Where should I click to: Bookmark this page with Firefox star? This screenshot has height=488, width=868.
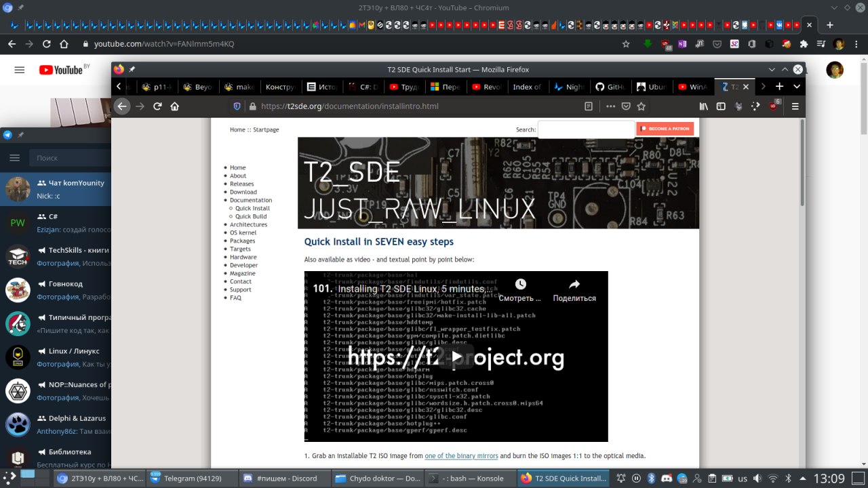(x=642, y=106)
